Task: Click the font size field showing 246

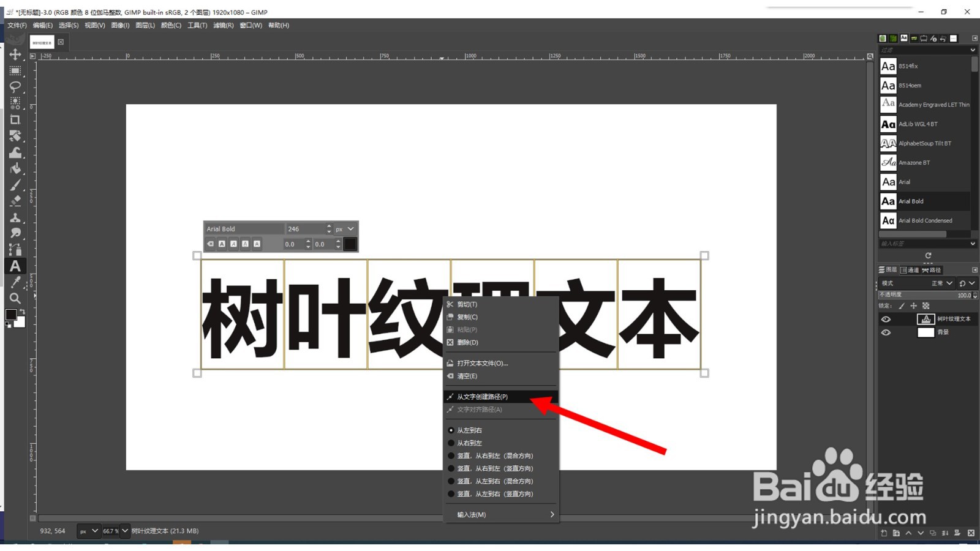Action: 300,228
